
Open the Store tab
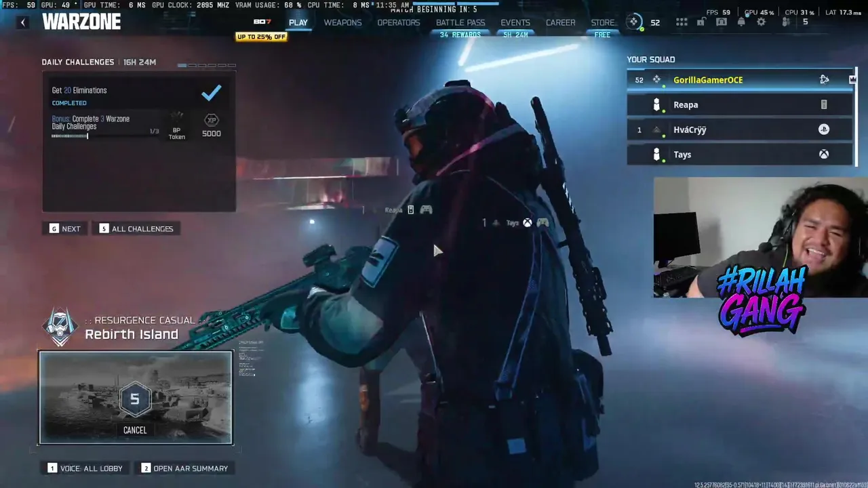(603, 22)
